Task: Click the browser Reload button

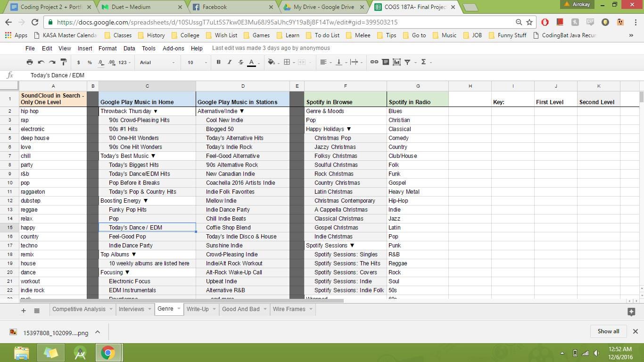Action: point(35,22)
